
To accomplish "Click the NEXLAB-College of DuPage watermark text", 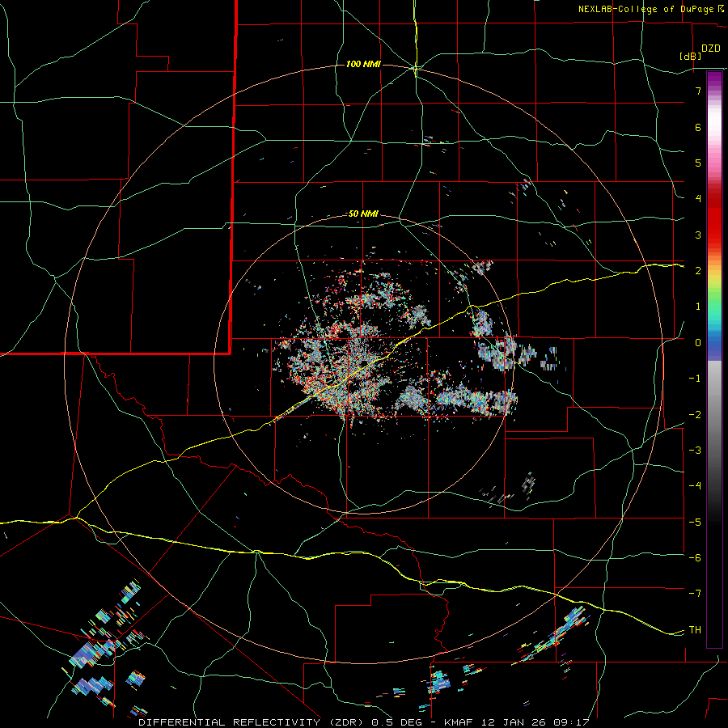I will (x=646, y=9).
